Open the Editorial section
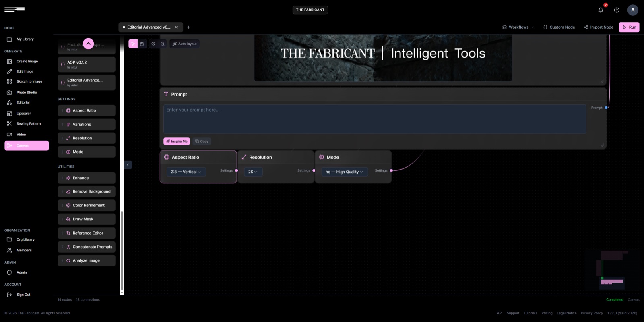644x322 pixels. [23, 103]
